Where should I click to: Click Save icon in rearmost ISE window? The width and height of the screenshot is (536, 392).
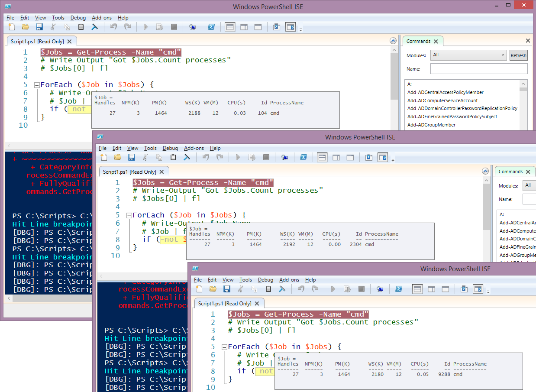click(39, 27)
